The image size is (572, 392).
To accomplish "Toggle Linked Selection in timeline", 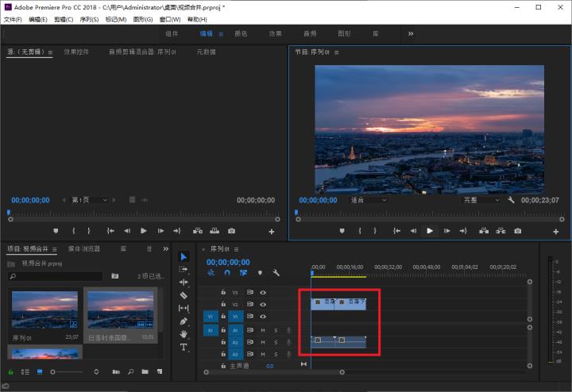I will point(243,273).
